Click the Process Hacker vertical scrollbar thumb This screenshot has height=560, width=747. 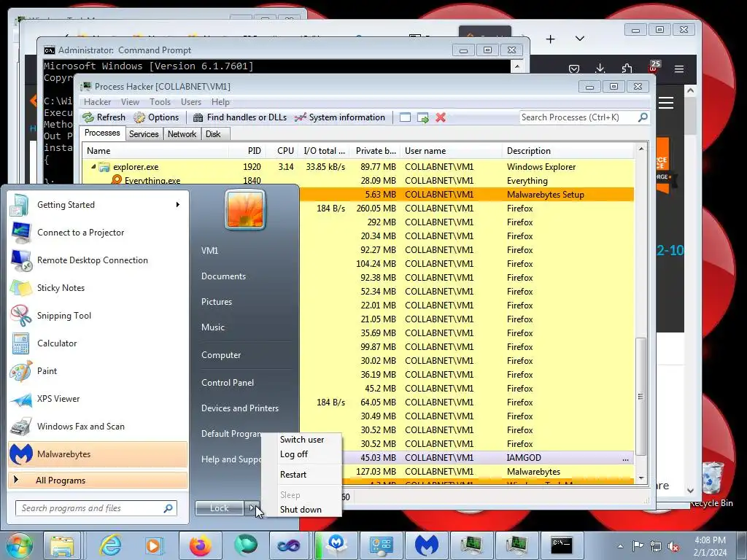coord(641,396)
